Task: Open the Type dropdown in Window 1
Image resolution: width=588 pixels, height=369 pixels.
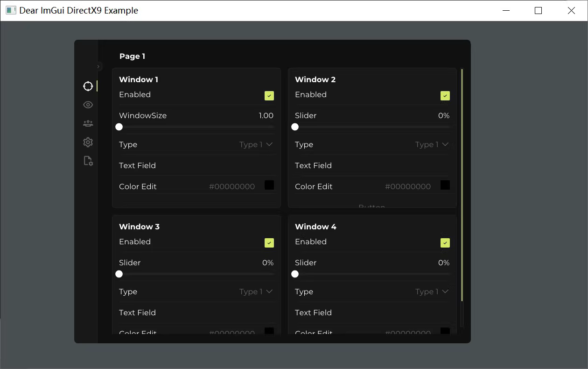Action: (256, 145)
